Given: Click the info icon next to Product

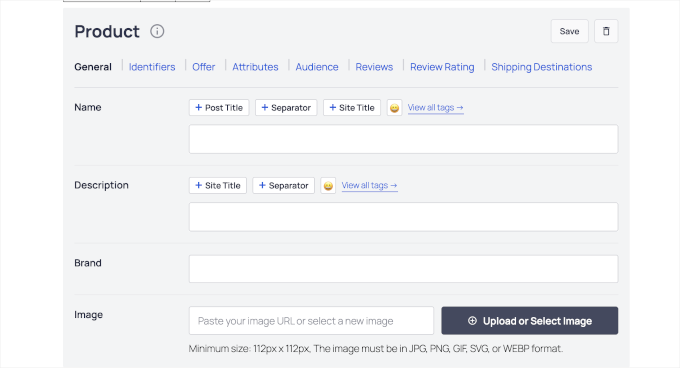Looking at the screenshot, I should point(157,31).
